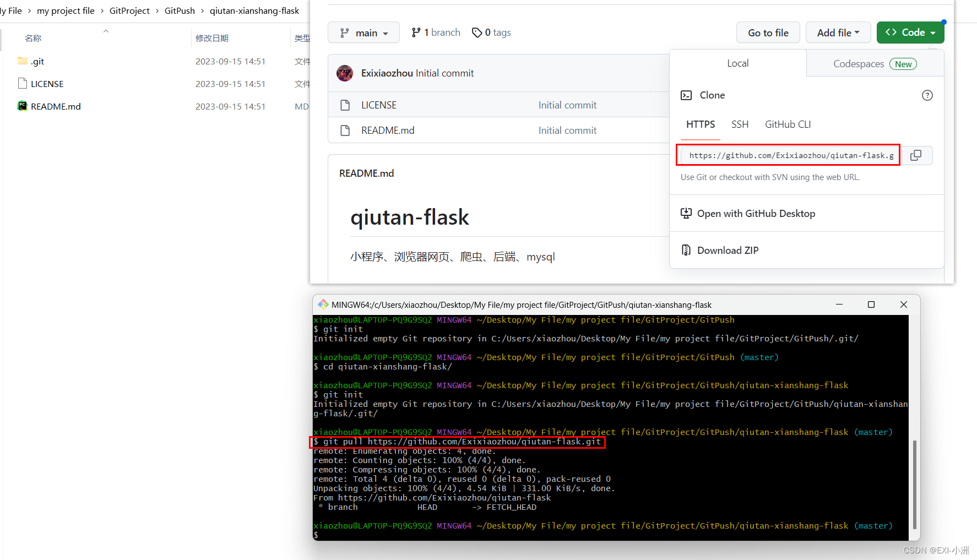
Task: Sort by 修改日期 column header
Action: point(212,38)
